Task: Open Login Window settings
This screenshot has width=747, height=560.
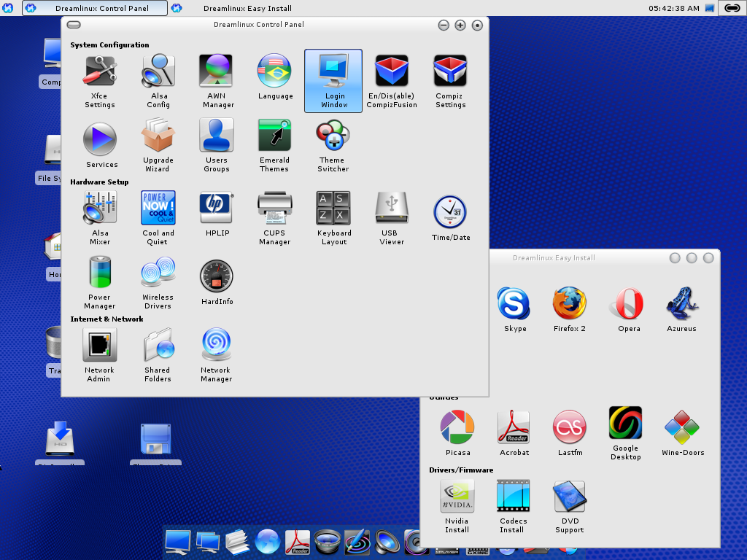Action: [333, 81]
